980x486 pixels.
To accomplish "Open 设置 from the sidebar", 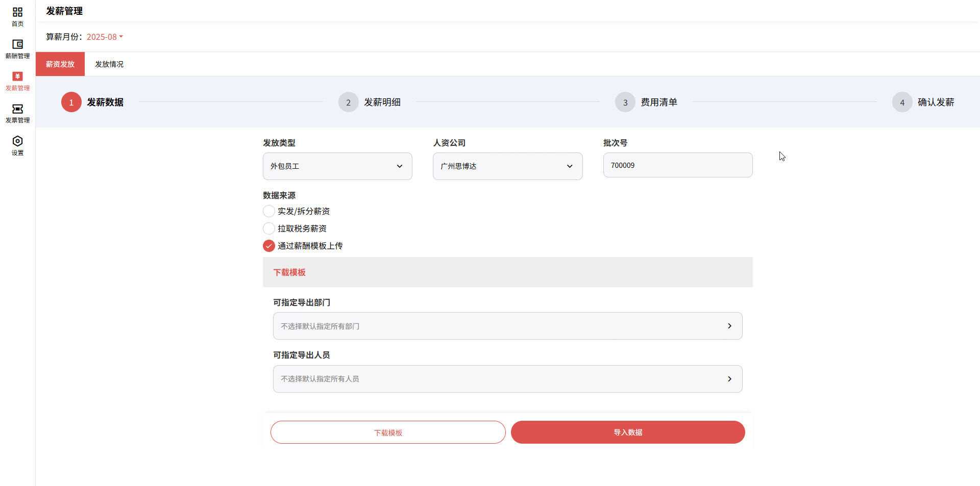I will (x=17, y=145).
